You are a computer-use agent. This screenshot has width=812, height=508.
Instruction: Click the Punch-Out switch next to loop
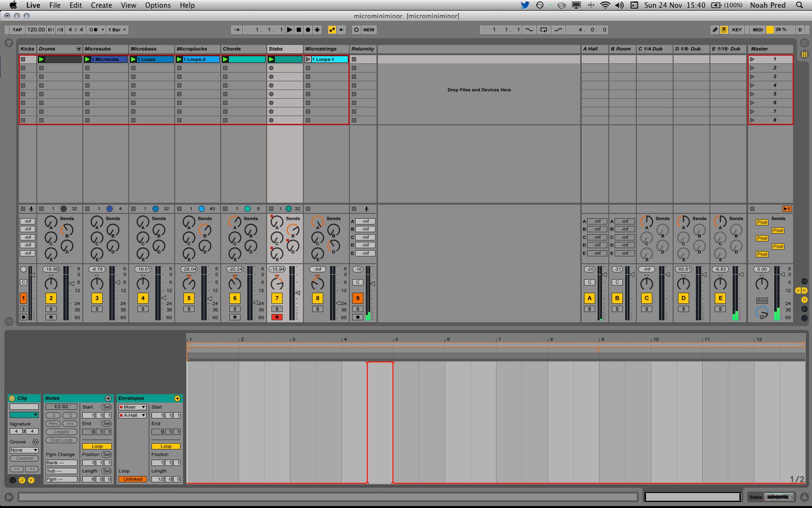(558, 30)
